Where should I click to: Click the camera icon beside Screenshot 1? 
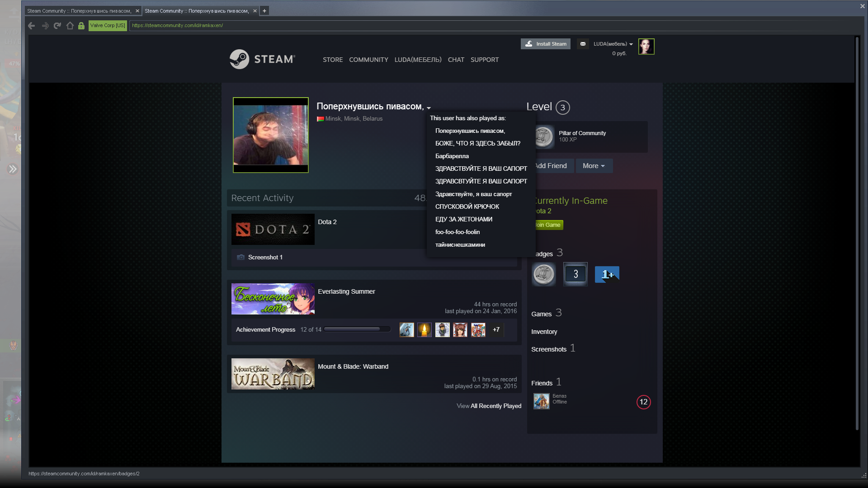click(x=241, y=257)
